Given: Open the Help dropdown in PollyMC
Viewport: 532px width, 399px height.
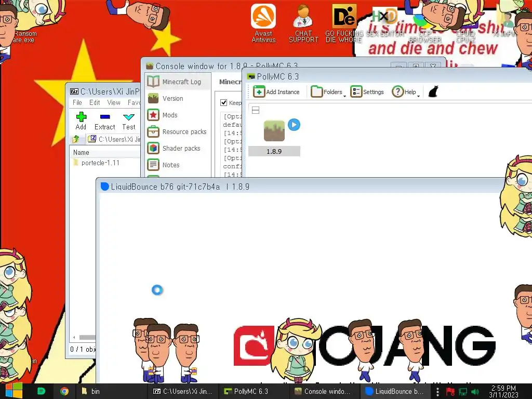Looking at the screenshot, I should pos(406,91).
